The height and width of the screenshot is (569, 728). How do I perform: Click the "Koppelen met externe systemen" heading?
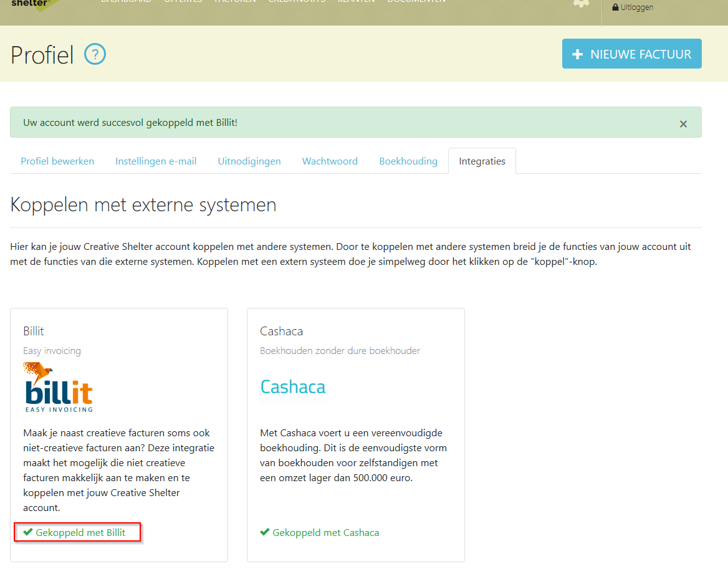click(143, 204)
